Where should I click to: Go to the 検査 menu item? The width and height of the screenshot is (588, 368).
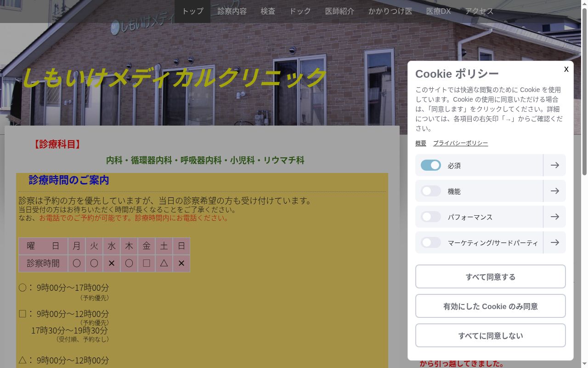pyautogui.click(x=268, y=11)
